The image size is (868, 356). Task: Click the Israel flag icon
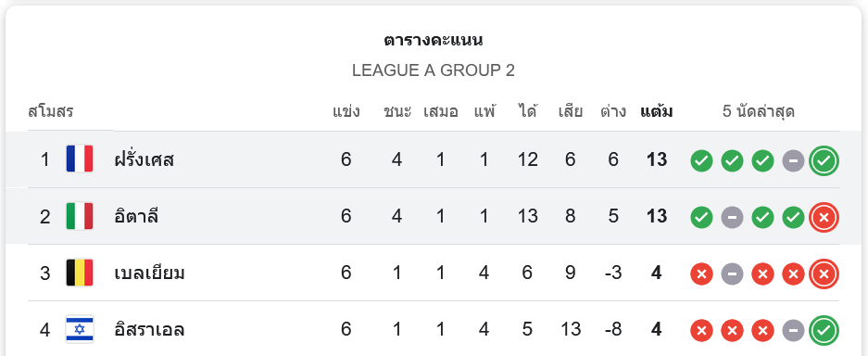pyautogui.click(x=79, y=329)
